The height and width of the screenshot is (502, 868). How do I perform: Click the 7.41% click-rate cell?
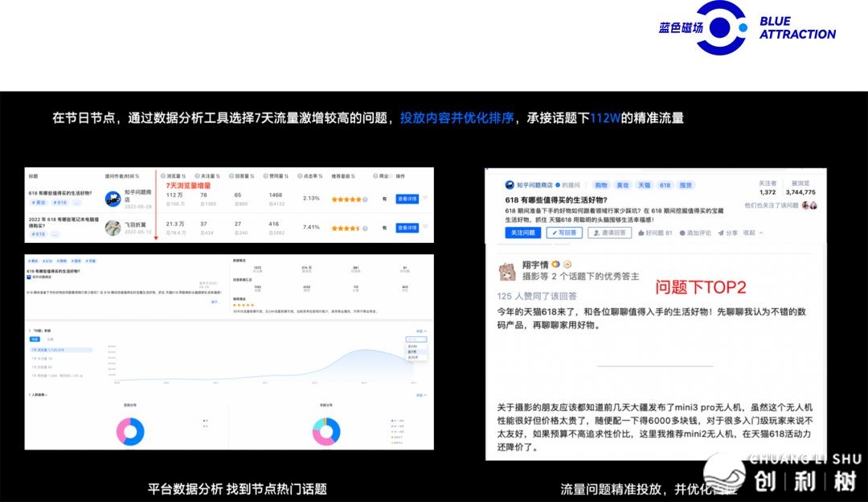coord(311,227)
